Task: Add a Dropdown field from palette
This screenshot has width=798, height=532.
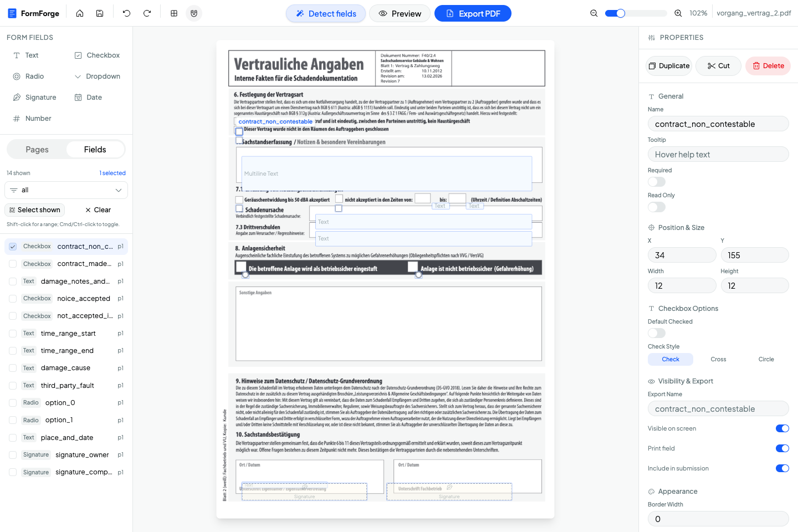Action: tap(97, 76)
